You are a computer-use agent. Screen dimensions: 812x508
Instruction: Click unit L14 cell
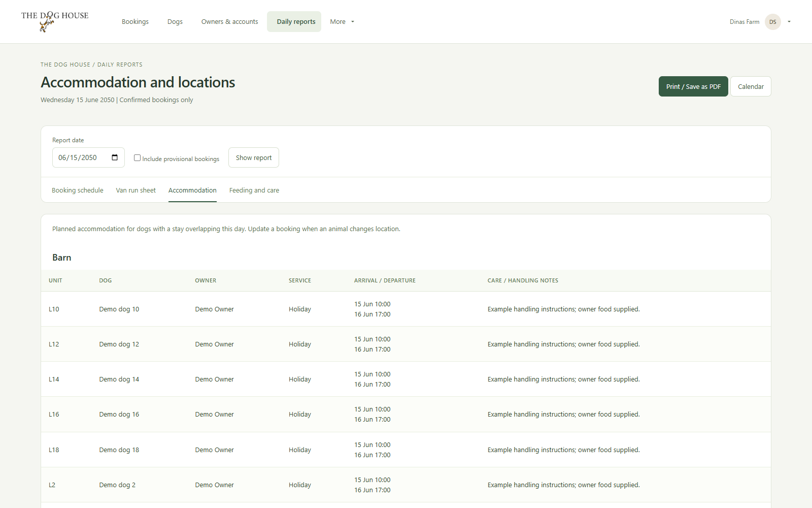[54, 379]
